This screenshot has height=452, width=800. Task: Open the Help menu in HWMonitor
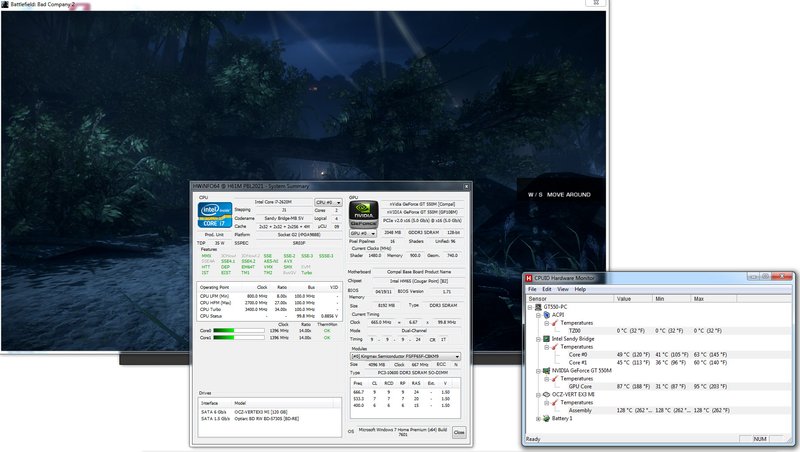tap(580, 289)
